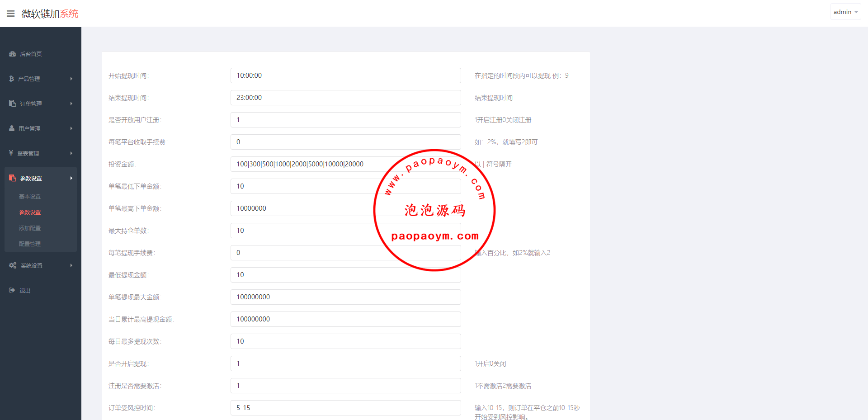Click the hint text 1开启0关闭
868x420 pixels.
click(490, 363)
